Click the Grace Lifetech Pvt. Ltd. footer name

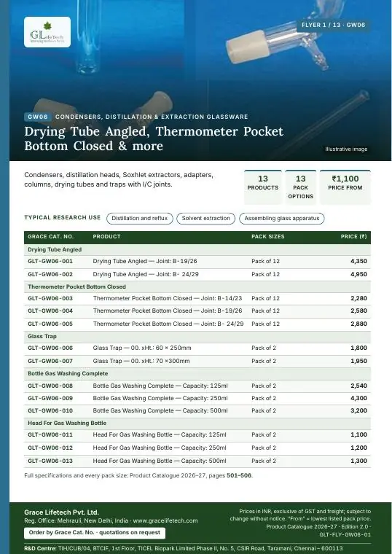pos(61,512)
